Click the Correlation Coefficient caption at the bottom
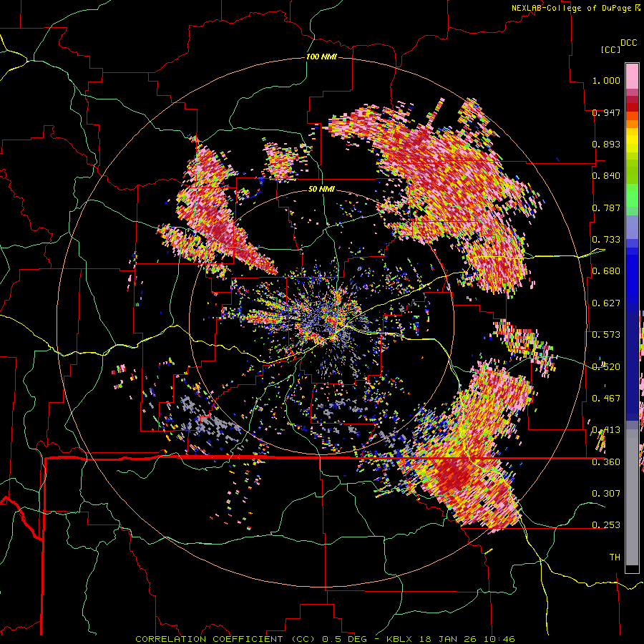This screenshot has height=644, width=644. tap(325, 639)
